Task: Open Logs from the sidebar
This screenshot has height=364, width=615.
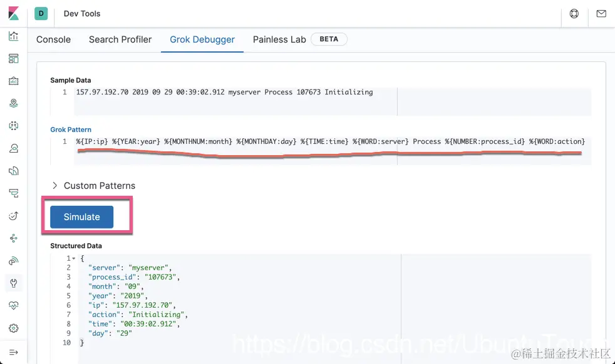Action: [x=13, y=171]
